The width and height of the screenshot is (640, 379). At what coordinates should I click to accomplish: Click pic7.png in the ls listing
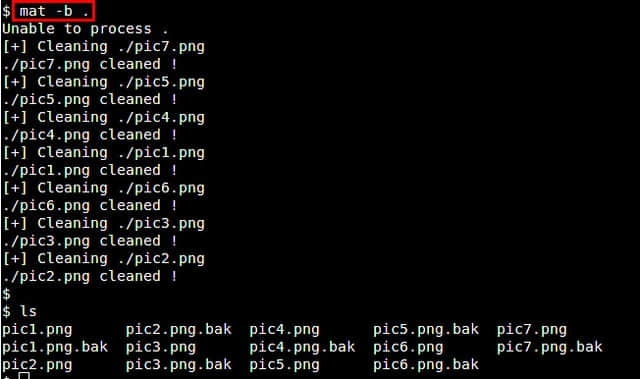[532, 330]
